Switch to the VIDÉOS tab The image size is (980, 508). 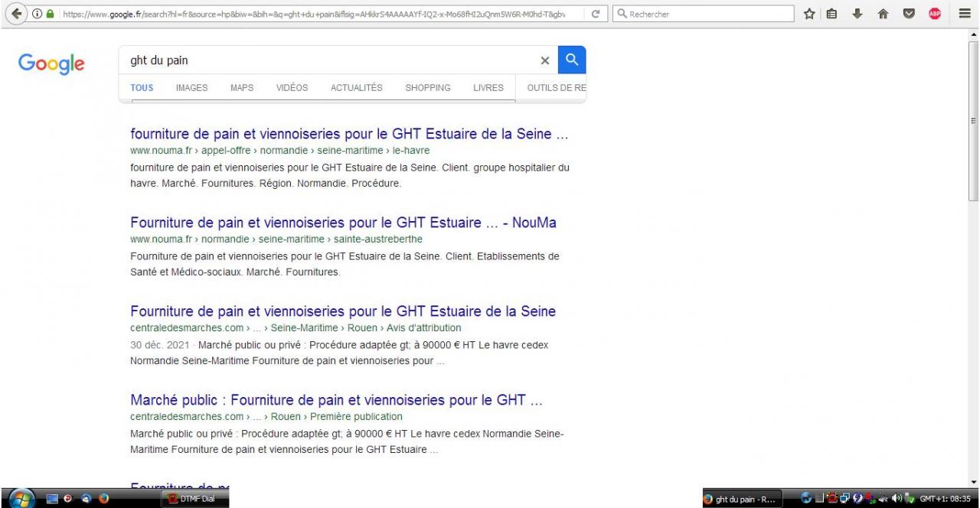(292, 88)
